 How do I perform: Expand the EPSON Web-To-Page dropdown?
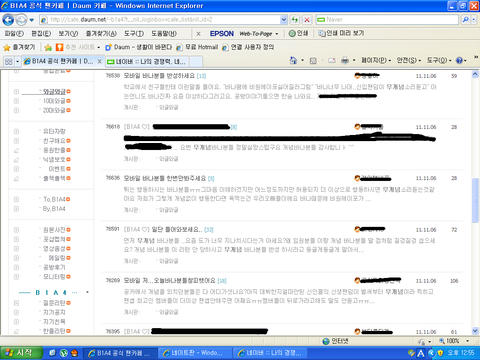click(x=276, y=34)
